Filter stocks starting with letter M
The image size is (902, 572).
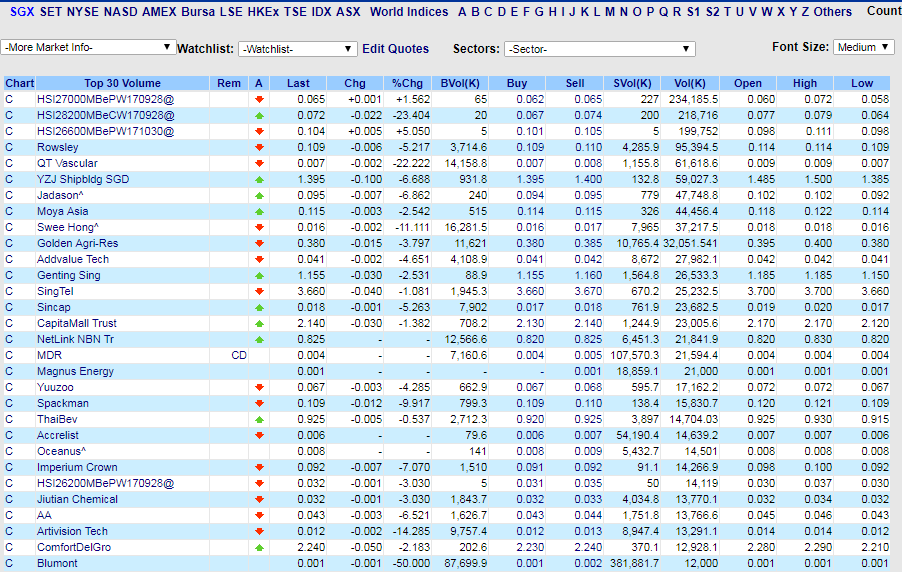(x=610, y=12)
